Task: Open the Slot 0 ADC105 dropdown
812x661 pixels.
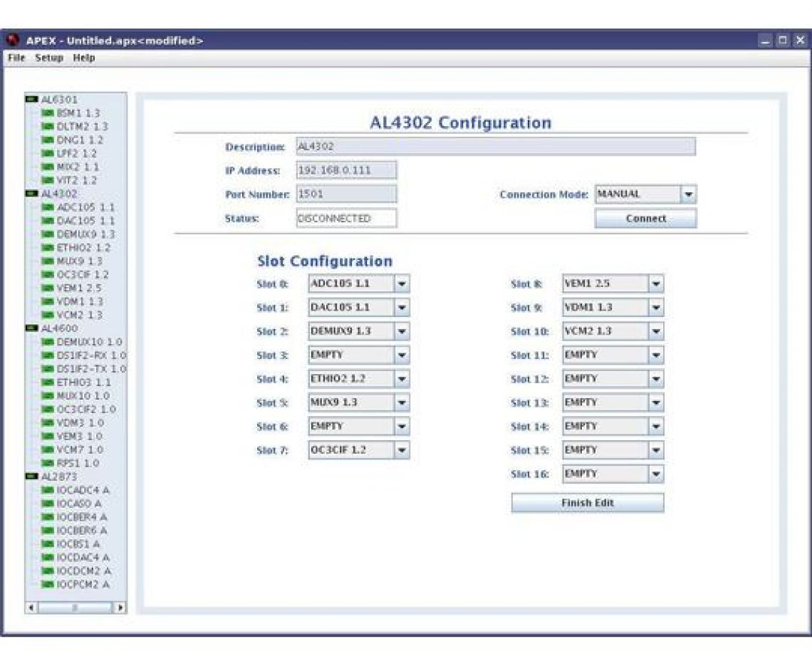Action: coord(402,283)
